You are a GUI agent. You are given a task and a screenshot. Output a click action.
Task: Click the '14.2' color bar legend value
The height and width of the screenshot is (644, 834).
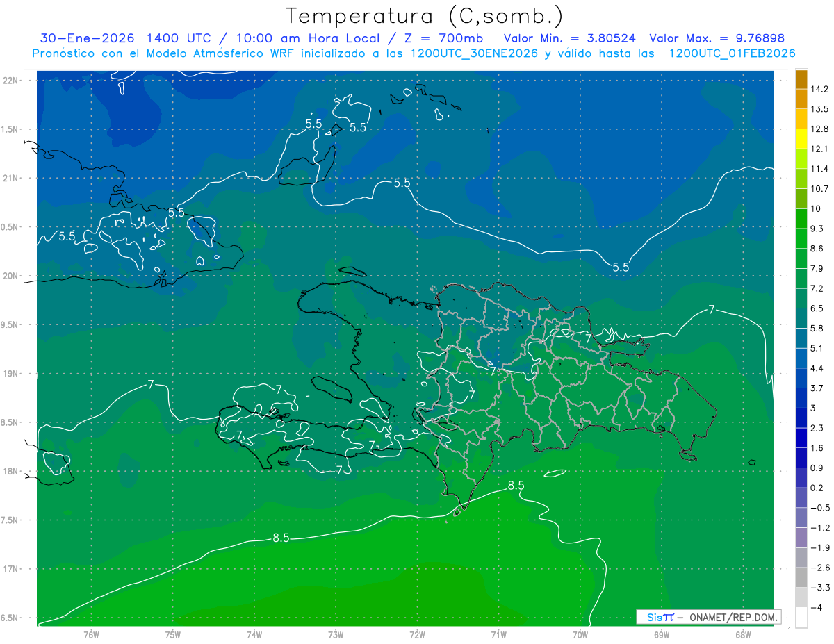(x=820, y=89)
